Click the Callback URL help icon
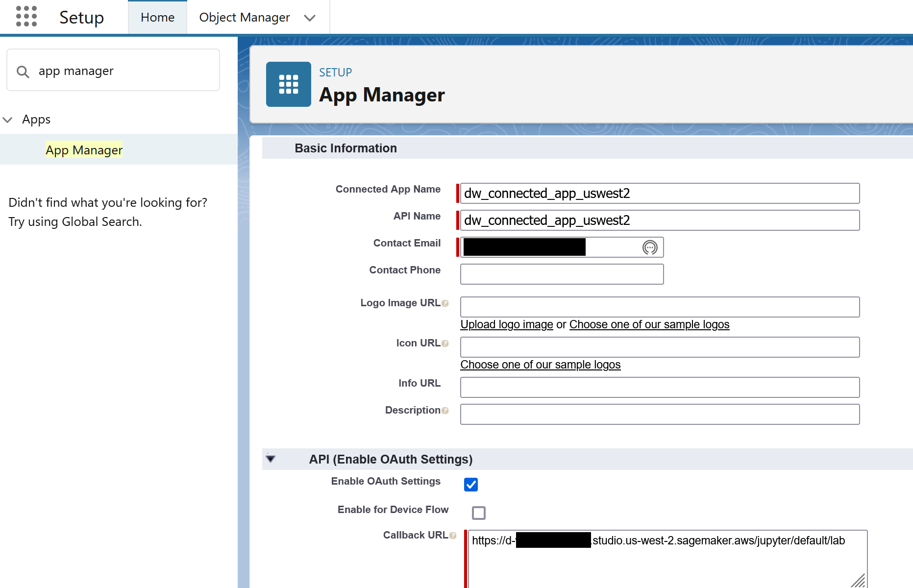913x588 pixels. coord(453,536)
